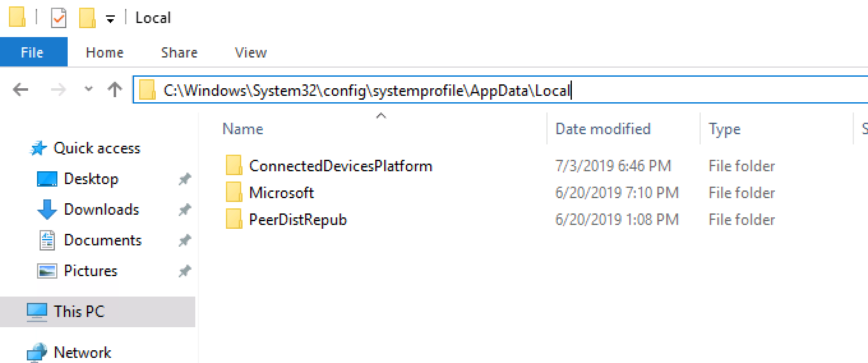Open Downloads in Quick access
This screenshot has width=868, height=363.
101,210
